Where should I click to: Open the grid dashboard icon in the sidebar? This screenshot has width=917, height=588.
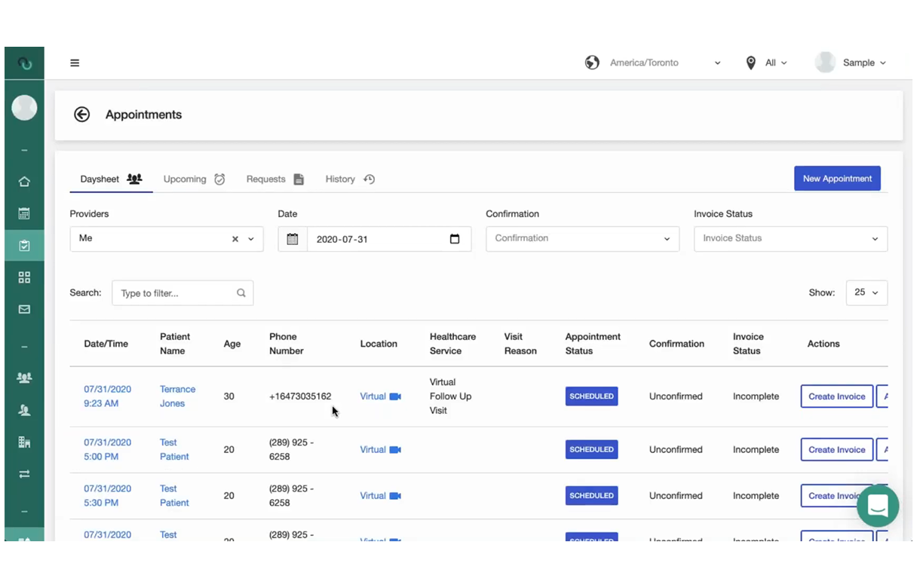[24, 277]
